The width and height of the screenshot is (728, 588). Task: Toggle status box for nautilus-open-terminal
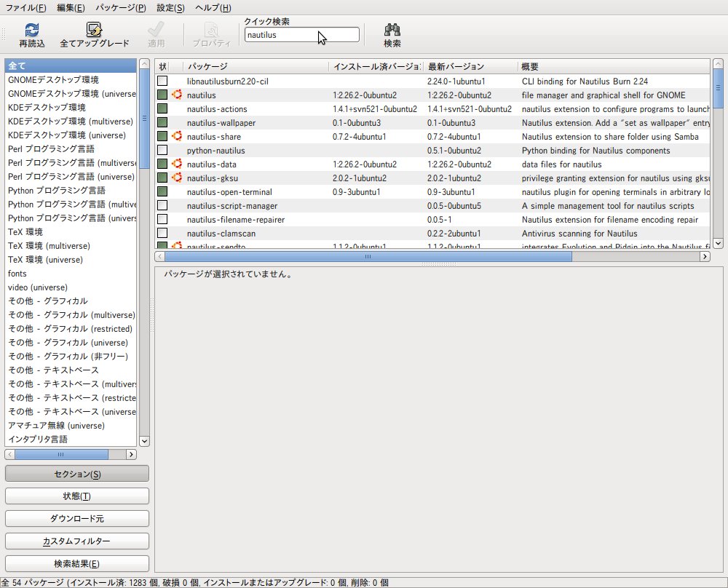(x=162, y=191)
